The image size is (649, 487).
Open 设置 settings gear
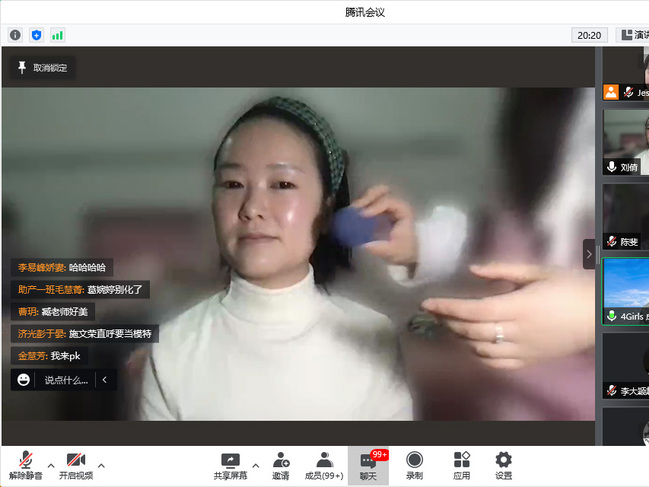tap(504, 463)
